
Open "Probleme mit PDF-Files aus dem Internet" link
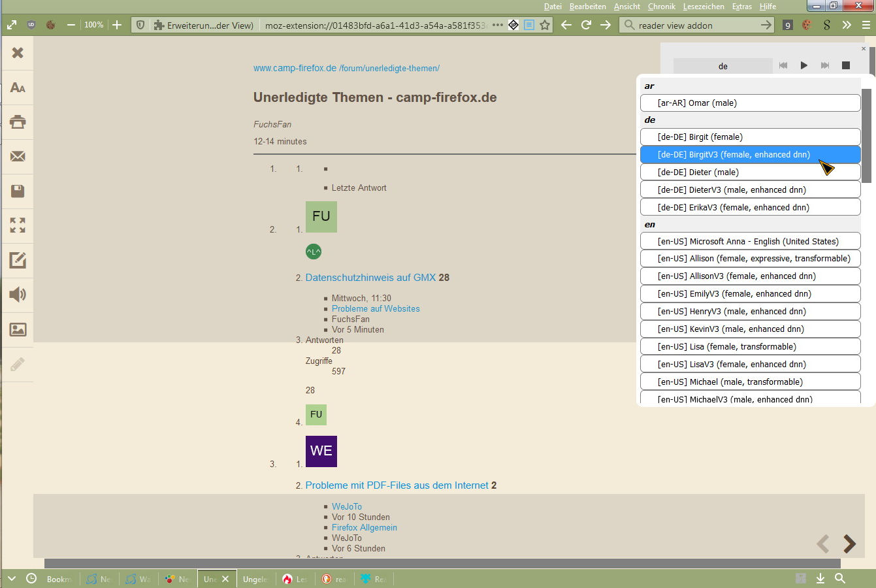[397, 485]
